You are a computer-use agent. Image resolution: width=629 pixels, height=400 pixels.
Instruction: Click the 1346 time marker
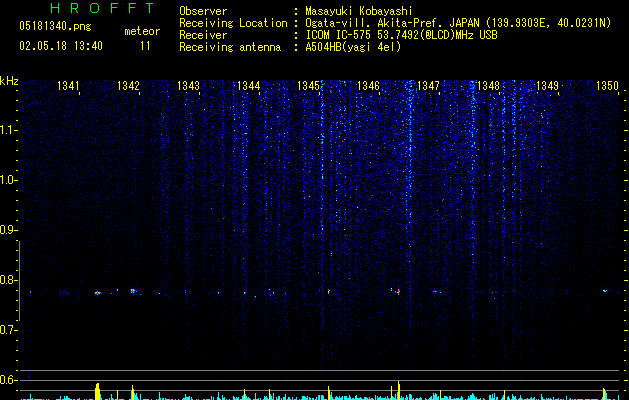[x=368, y=86]
